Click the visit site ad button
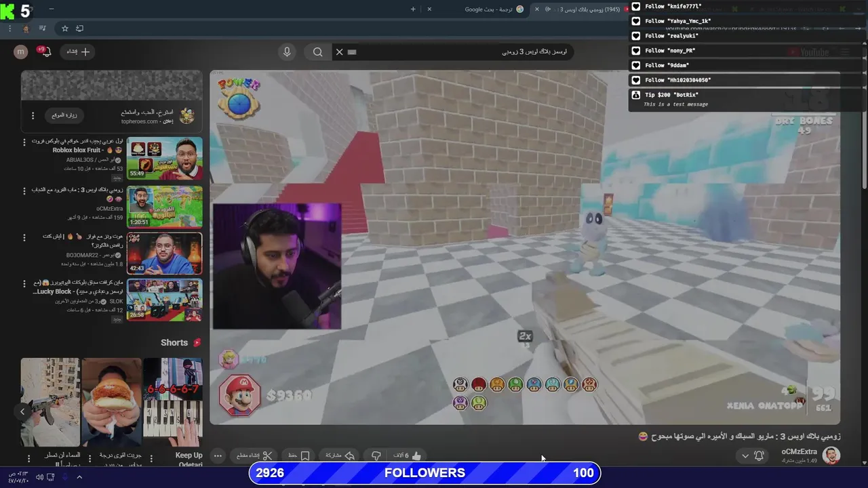868x488 pixels. (x=64, y=115)
